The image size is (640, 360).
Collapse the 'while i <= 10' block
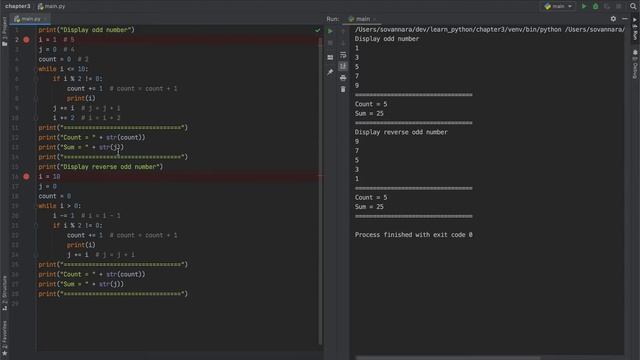point(36,69)
